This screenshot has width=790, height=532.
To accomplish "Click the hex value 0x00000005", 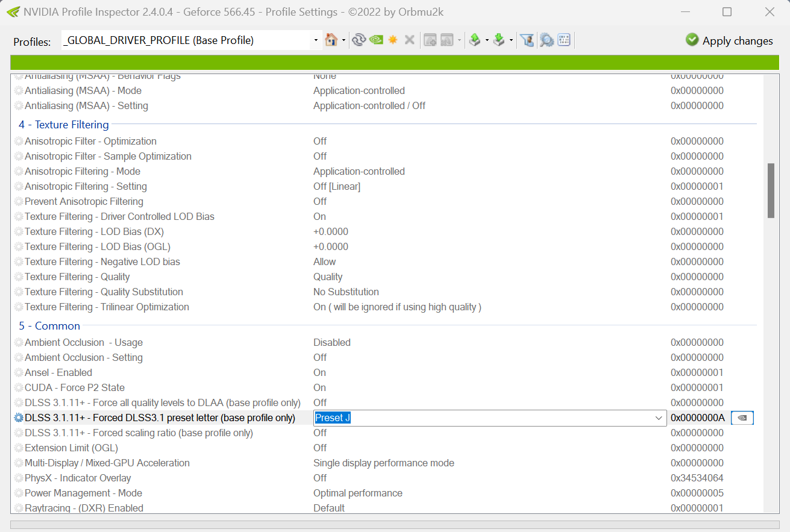I will click(x=697, y=493).
